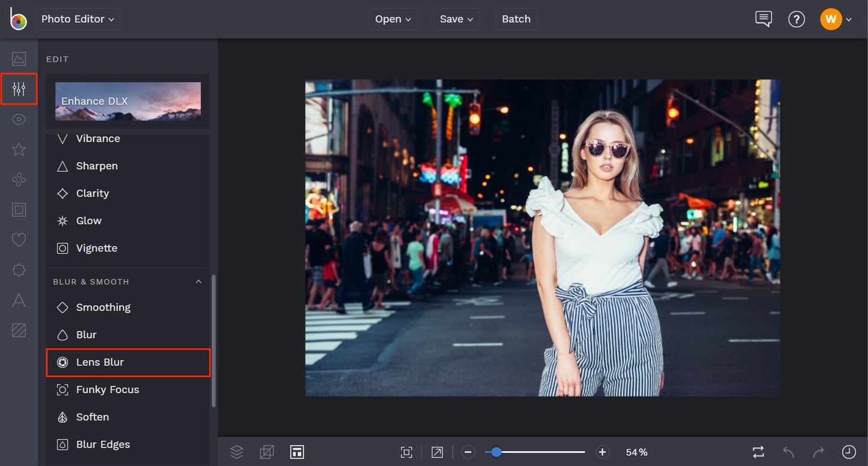Open the Save dropdown menu
Viewport: 868px width, 466px height.
[456, 19]
